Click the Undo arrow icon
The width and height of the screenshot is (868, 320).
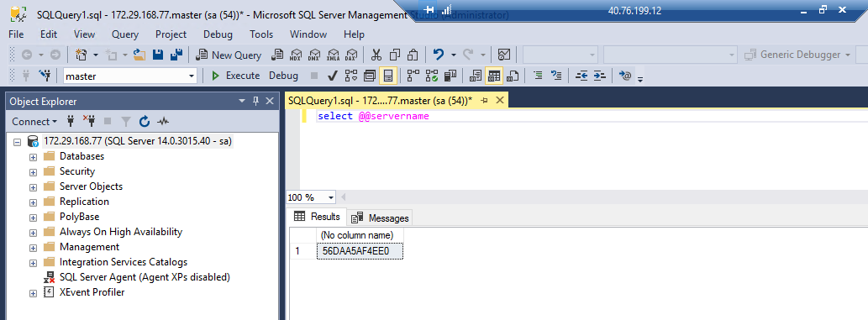pos(439,55)
